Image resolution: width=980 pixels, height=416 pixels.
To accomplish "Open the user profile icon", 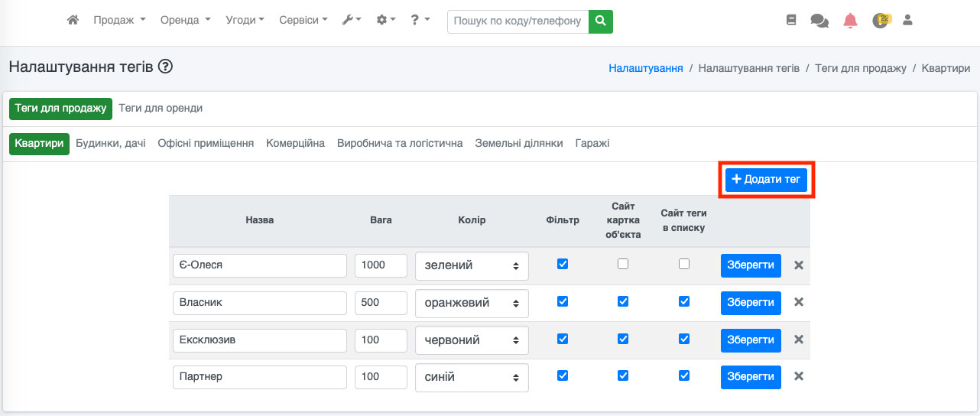I will (907, 21).
